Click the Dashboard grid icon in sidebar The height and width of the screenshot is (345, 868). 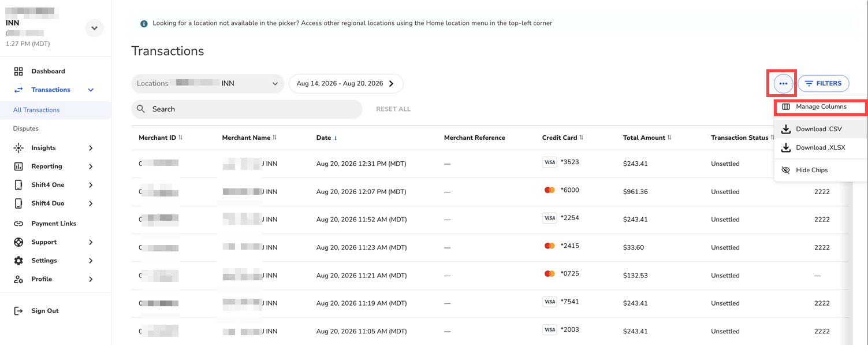point(18,72)
